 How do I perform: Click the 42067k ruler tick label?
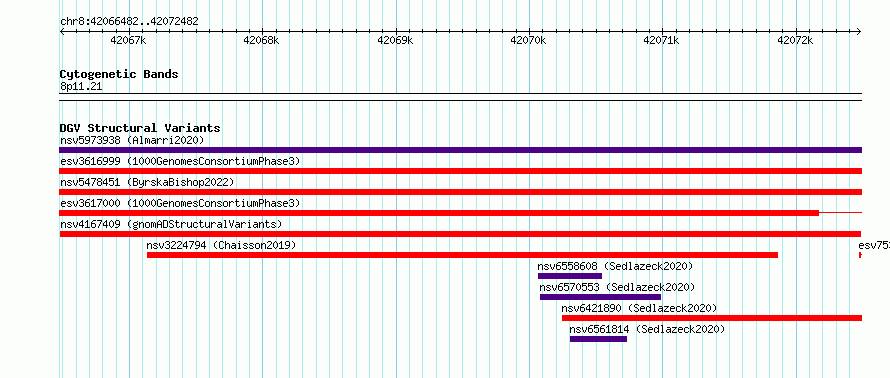tap(129, 40)
